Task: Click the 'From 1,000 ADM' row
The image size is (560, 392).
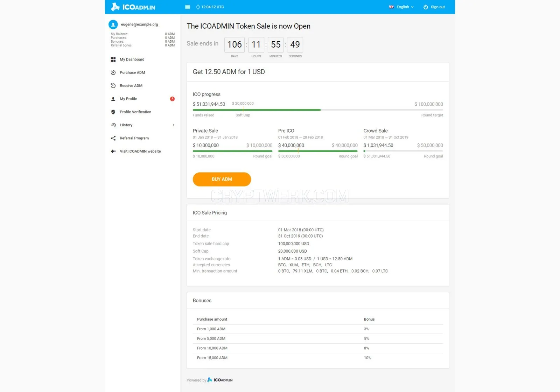Action: [x=318, y=329]
